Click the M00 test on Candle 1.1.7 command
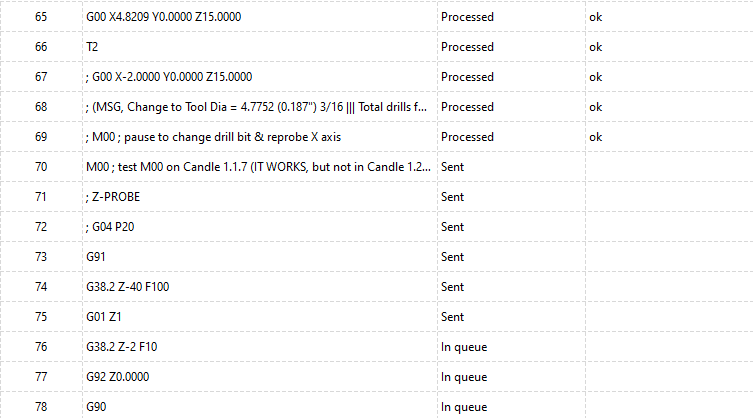The width and height of the screenshot is (753, 418). pyautogui.click(x=258, y=167)
